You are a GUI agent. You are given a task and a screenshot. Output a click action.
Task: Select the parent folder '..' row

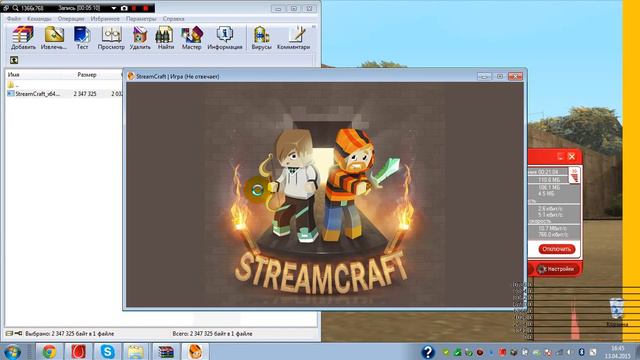pos(63,85)
